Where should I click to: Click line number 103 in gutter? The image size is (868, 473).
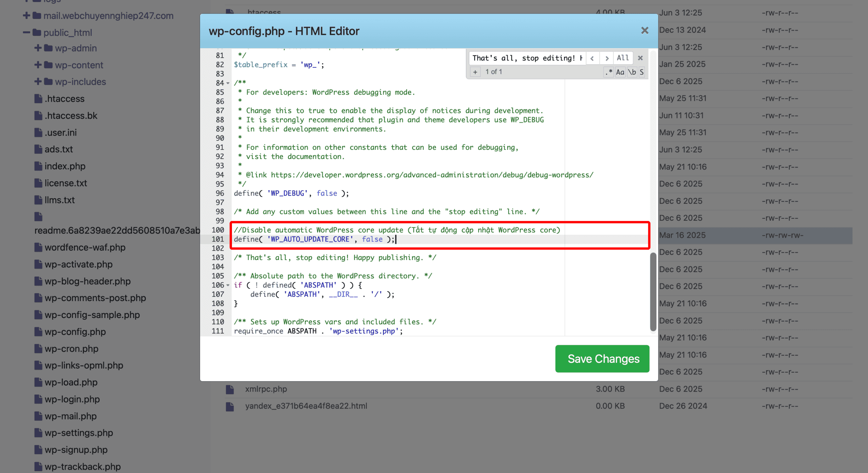point(218,258)
